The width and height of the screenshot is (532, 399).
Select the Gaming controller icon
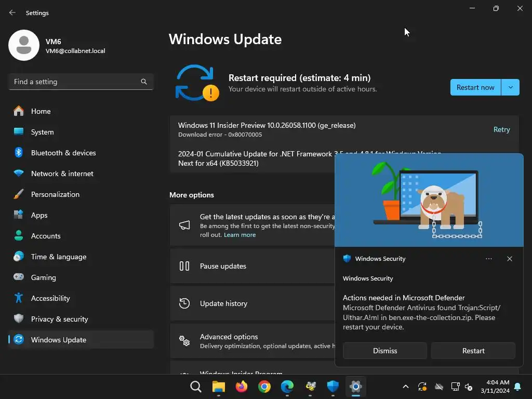point(19,277)
